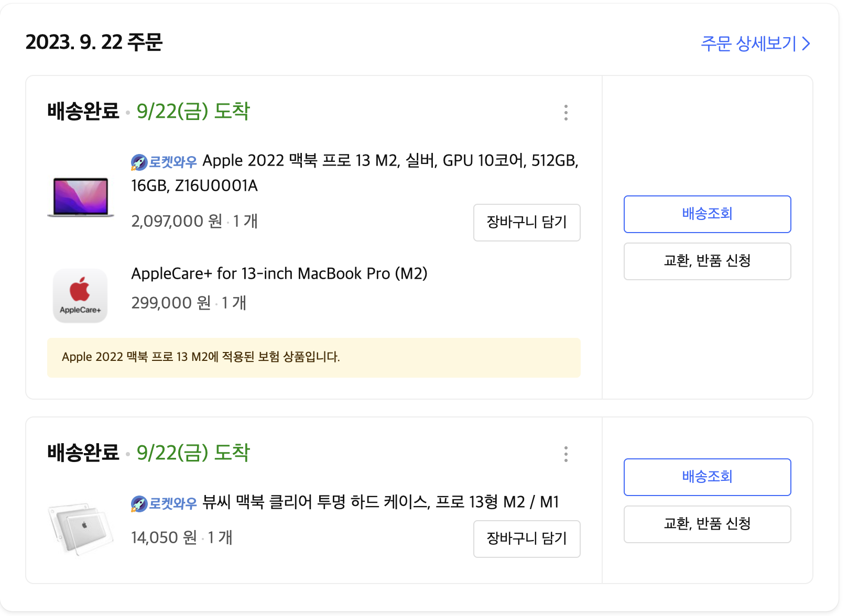
Task: Request 교환, 반품 신청 for 뷰씨 case order
Action: pos(707,524)
